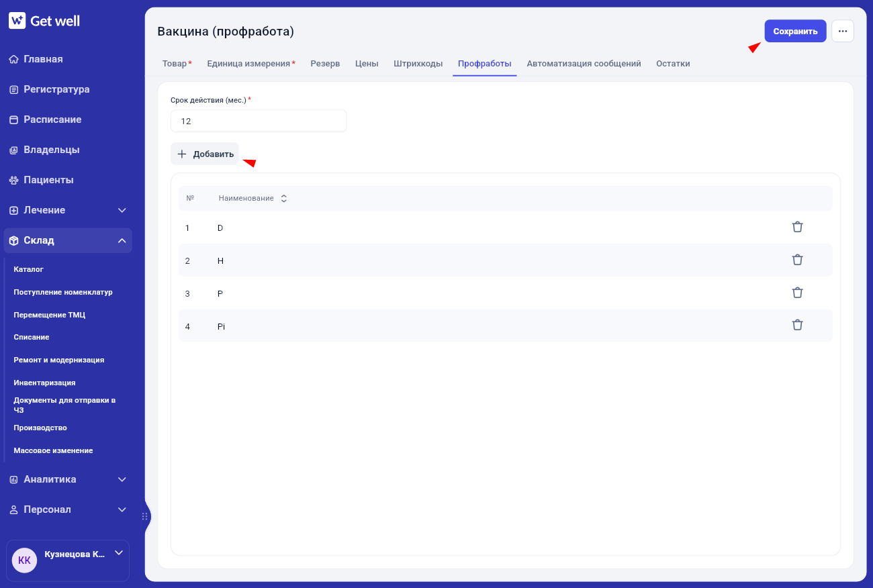The image size is (873, 588).
Task: Delete row H with the trash icon
Action: [797, 260]
